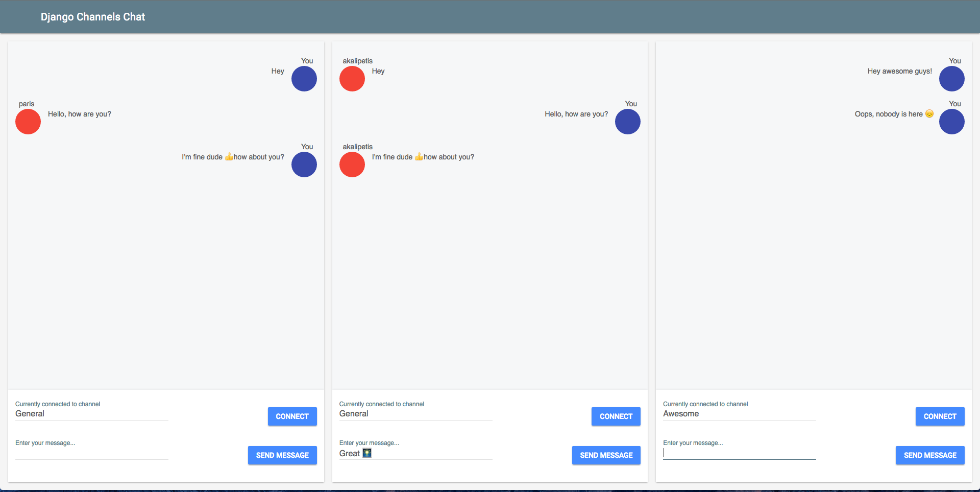Select the 'Hello, how are you?' message bubble

click(79, 114)
